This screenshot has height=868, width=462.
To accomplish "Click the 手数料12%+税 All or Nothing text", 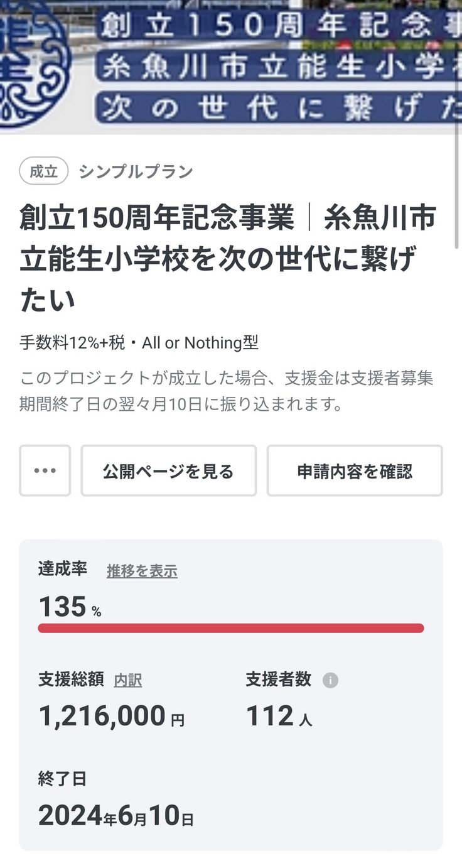I will point(139,343).
